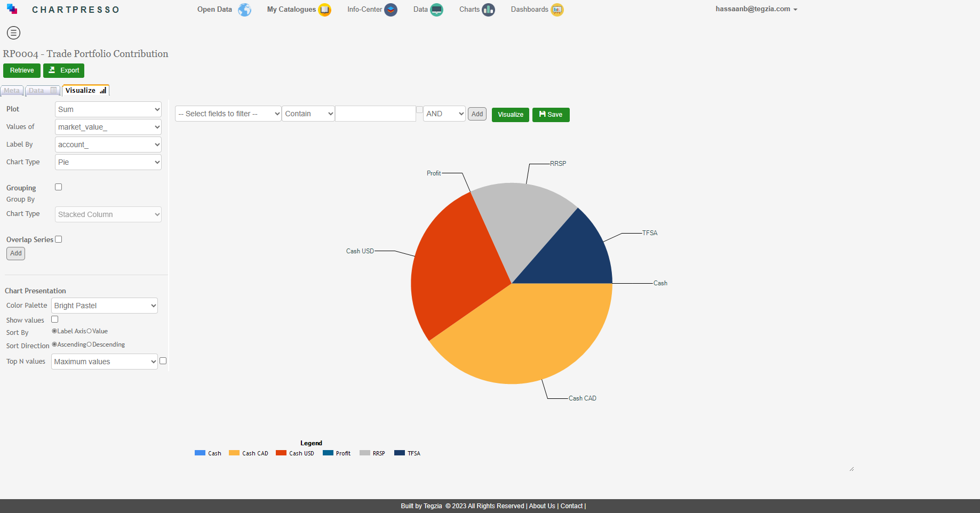Enable the Top N values checkbox
980x513 pixels.
point(163,361)
